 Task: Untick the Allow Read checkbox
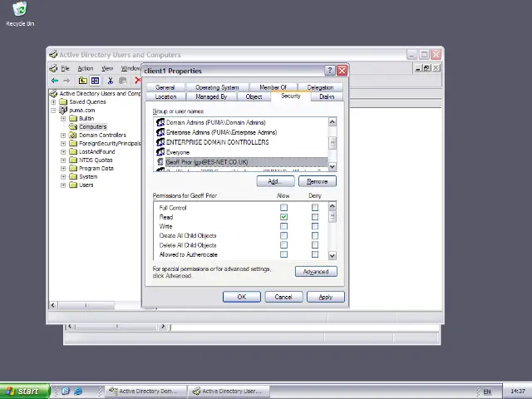pyautogui.click(x=283, y=216)
